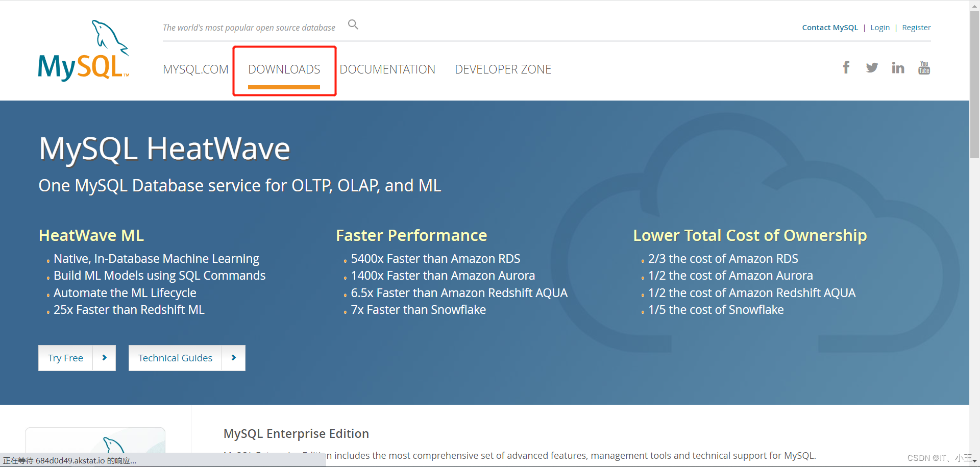Click '1/2 the cost of Amazon Aurora'
Viewport: 980px width, 467px height.
[x=730, y=276]
